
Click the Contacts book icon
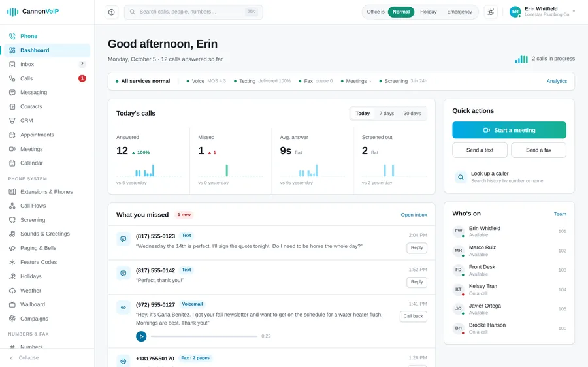pos(12,107)
